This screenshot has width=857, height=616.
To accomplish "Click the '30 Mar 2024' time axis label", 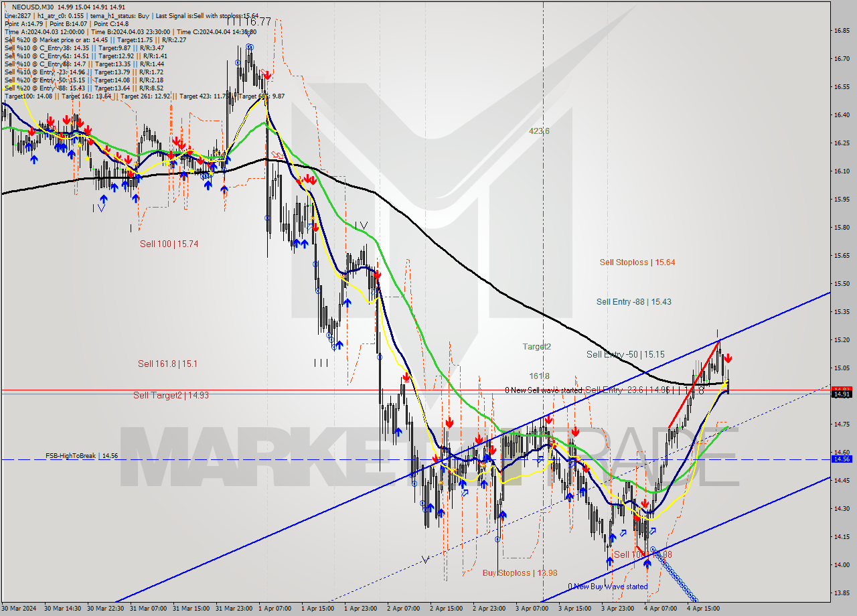I will tap(19, 609).
